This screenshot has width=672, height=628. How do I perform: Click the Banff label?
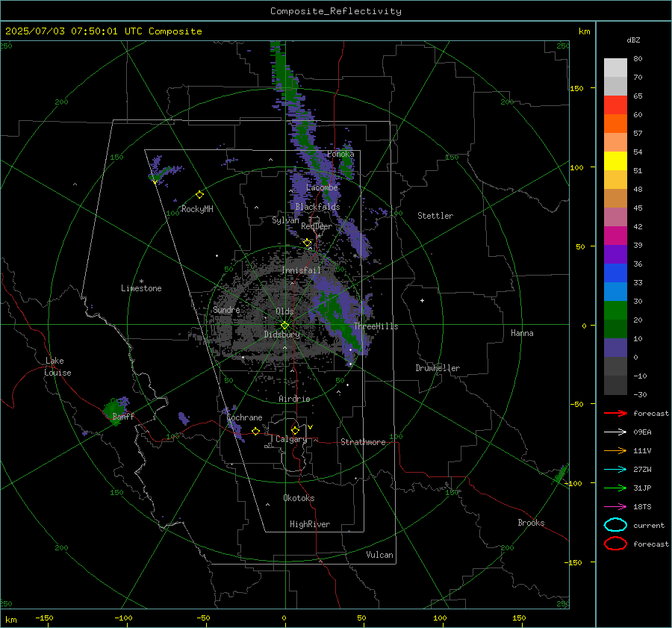[x=123, y=416]
